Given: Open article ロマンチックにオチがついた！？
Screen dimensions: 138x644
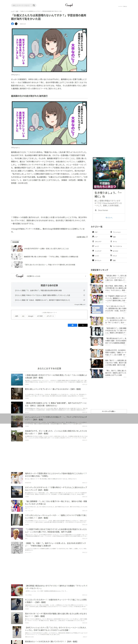Looking at the screenshot, I should click(x=49, y=492).
